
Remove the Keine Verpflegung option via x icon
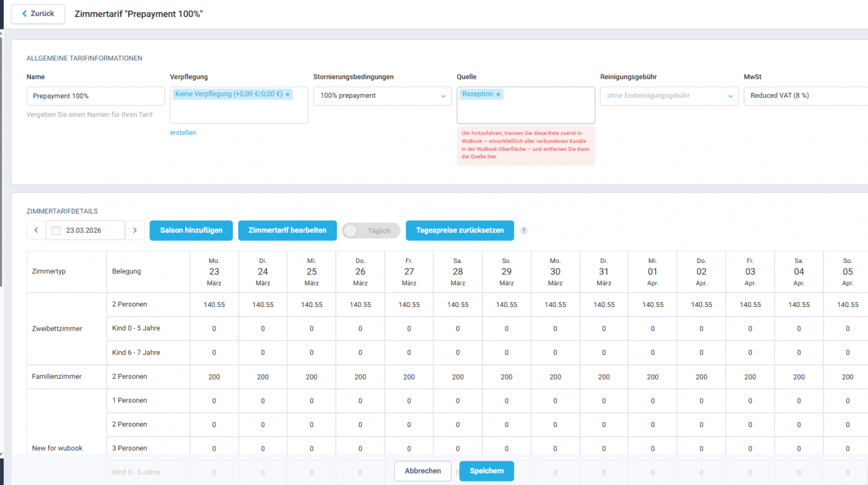click(288, 94)
